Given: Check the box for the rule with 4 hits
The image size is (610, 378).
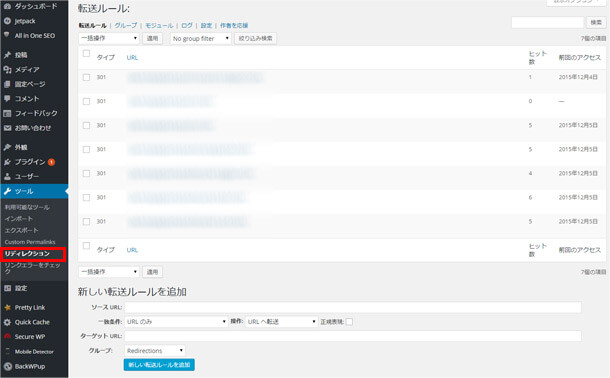Looking at the screenshot, I should pyautogui.click(x=86, y=173).
